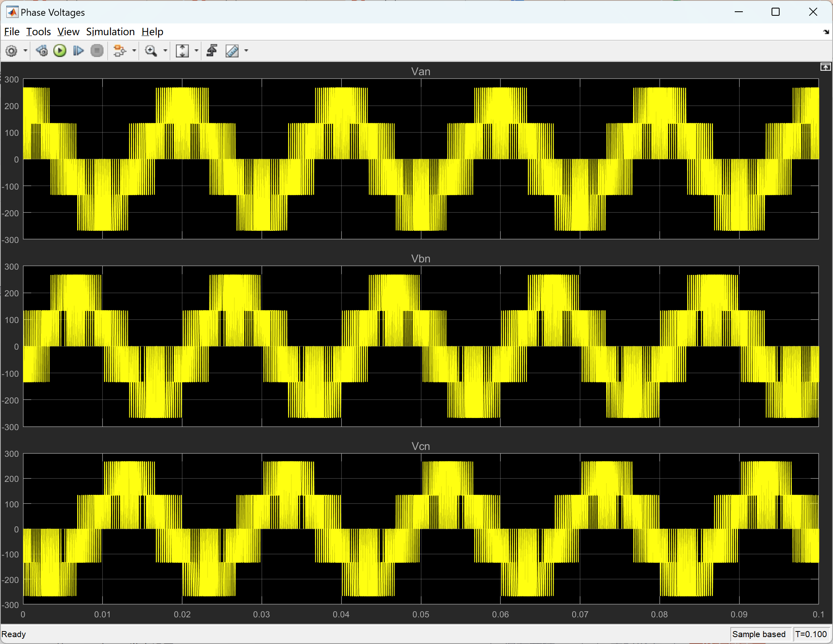Open measurements dropdown arrow beside ruler
833x644 pixels.
(246, 51)
